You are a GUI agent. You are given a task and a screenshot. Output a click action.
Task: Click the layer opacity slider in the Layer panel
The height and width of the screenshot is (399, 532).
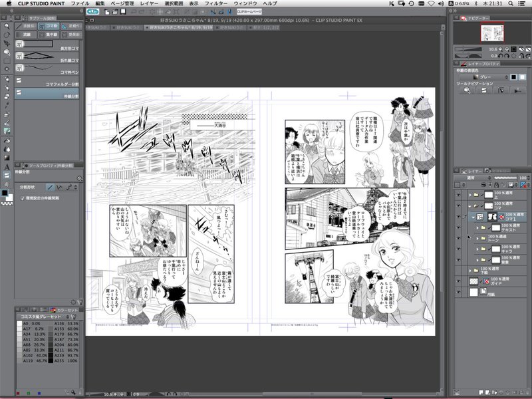[505, 178]
